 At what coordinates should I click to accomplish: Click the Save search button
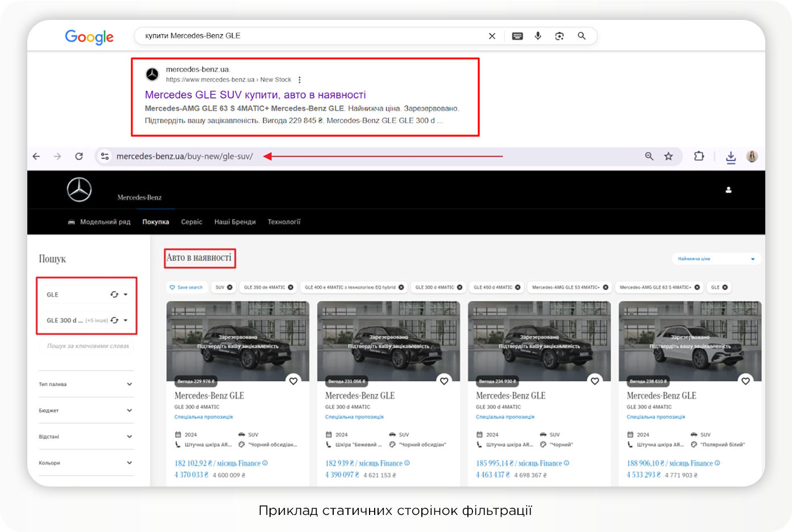(186, 288)
